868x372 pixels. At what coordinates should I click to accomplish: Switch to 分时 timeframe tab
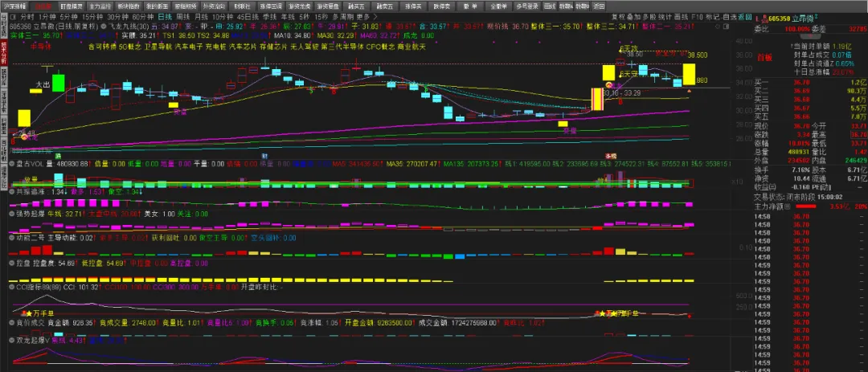pos(27,17)
